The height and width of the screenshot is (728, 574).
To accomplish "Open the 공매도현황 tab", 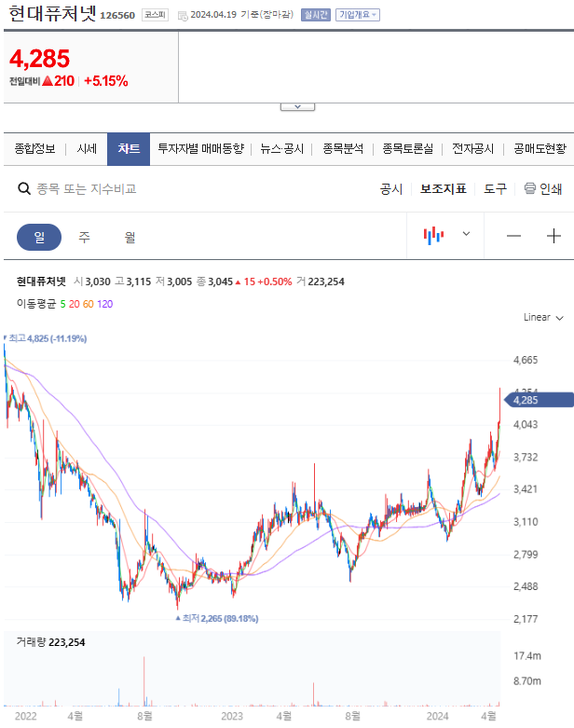I will pos(540,148).
